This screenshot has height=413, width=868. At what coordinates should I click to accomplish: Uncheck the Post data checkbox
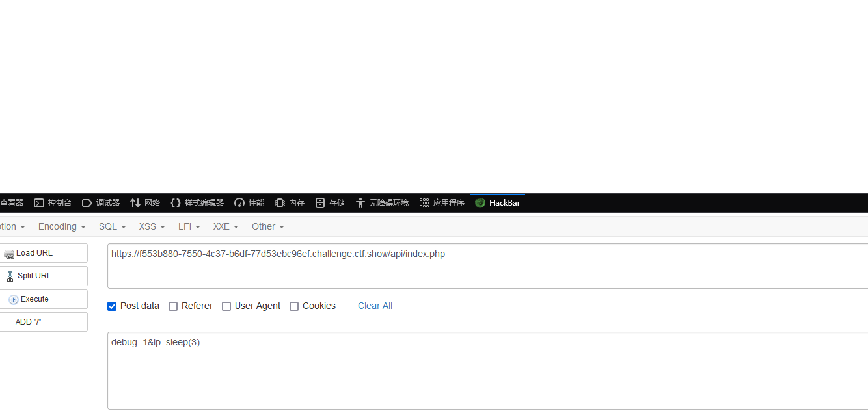(x=112, y=306)
